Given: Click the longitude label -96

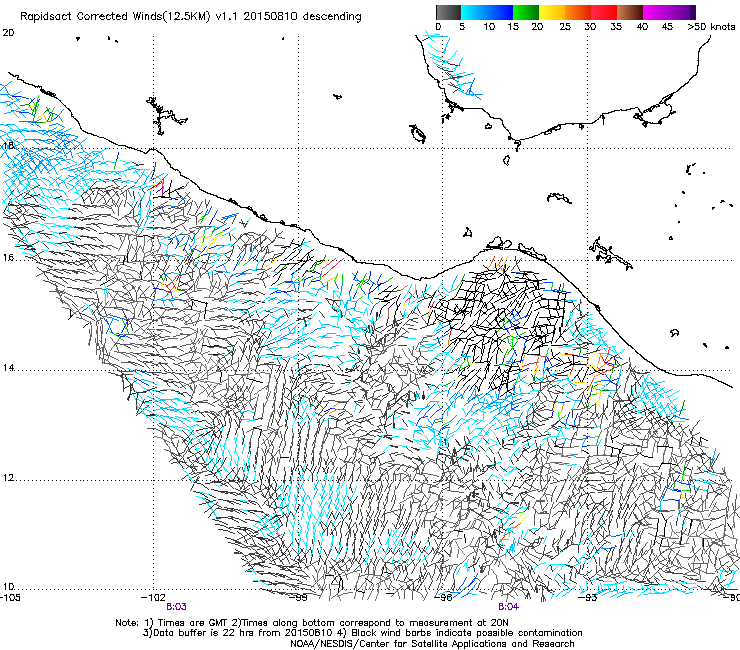Looking at the screenshot, I should tap(444, 598).
